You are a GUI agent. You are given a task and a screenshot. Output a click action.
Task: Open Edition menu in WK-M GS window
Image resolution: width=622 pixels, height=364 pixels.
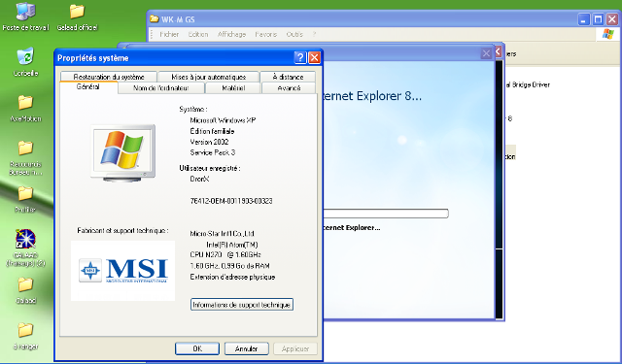coord(198,35)
